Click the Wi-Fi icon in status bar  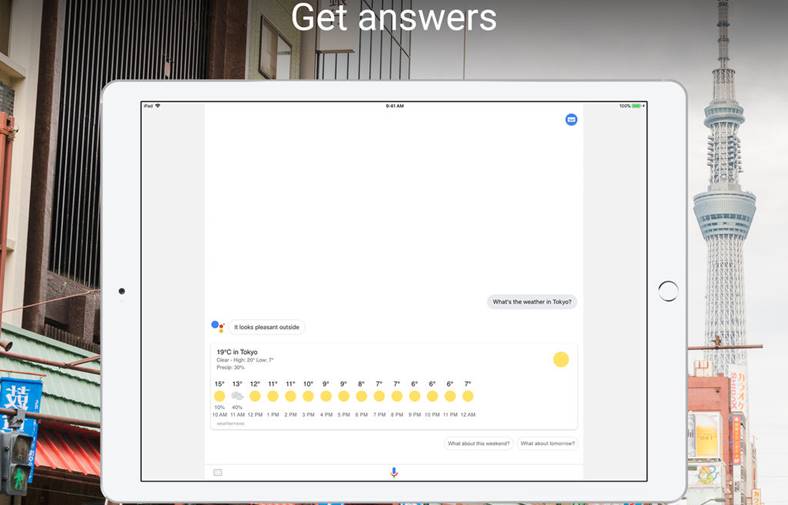coord(158,106)
